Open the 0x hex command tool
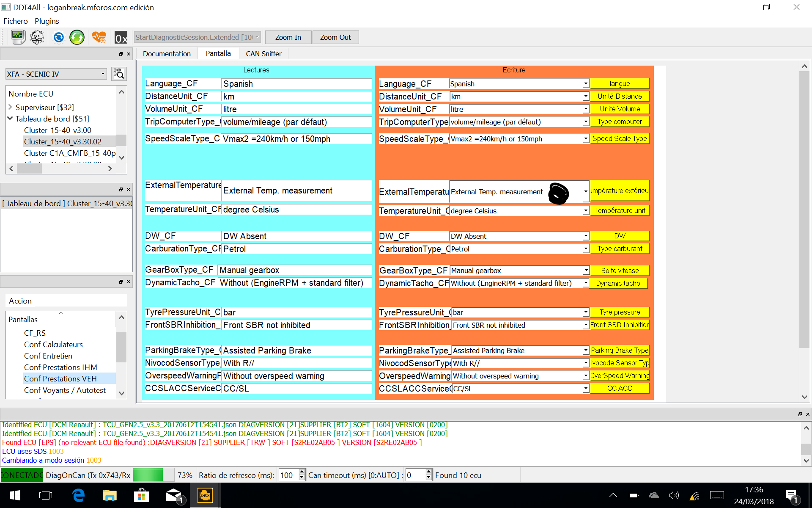The image size is (812, 508). coord(121,38)
